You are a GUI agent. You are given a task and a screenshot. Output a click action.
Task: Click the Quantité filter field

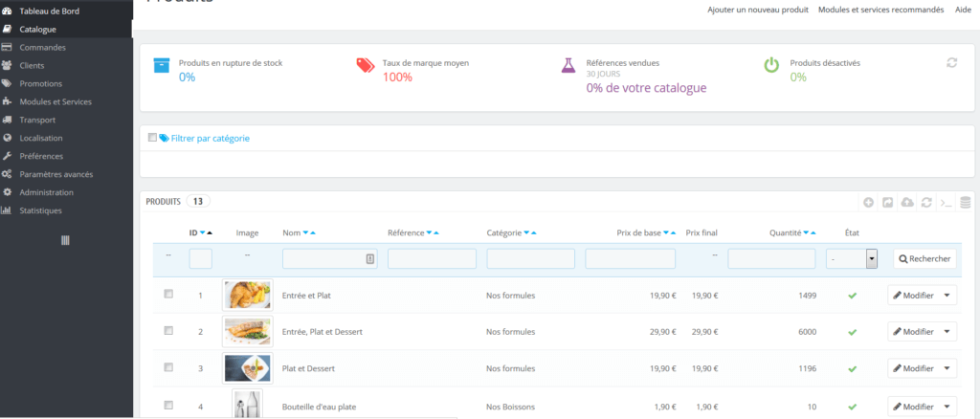pos(771,258)
